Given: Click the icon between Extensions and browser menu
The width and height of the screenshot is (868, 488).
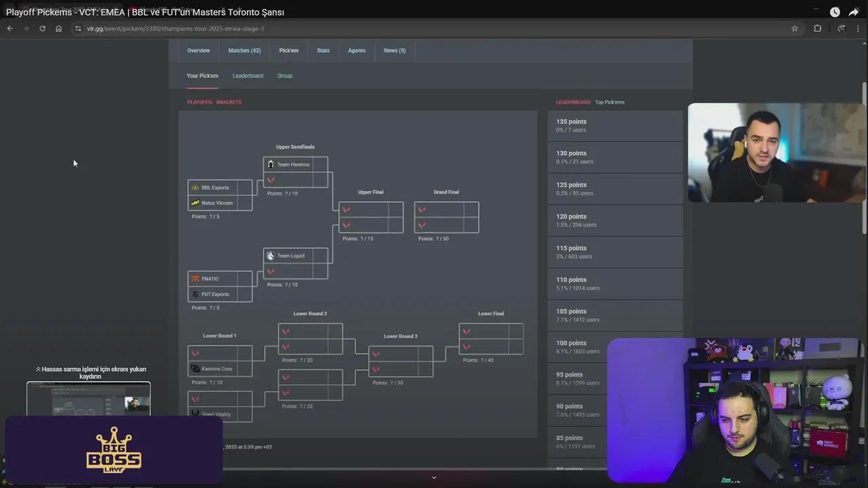Looking at the screenshot, I should (x=842, y=28).
